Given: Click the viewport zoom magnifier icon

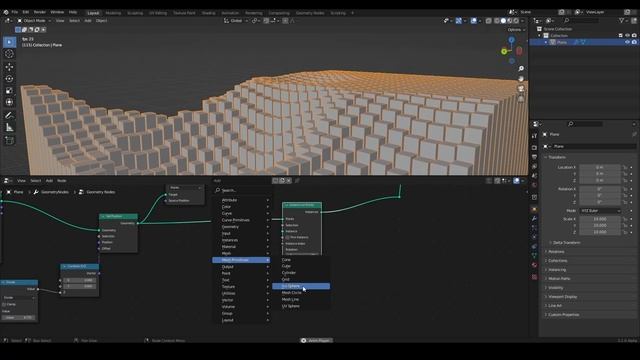Looking at the screenshot, I should coord(521,69).
